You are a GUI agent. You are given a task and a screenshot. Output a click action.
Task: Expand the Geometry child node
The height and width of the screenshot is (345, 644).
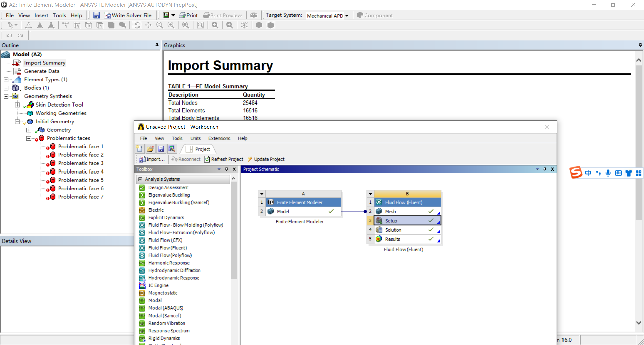(x=29, y=130)
